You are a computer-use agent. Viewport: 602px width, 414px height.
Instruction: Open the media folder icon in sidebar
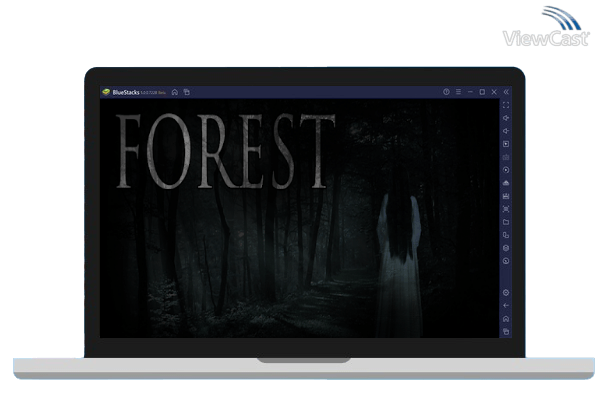point(506,222)
